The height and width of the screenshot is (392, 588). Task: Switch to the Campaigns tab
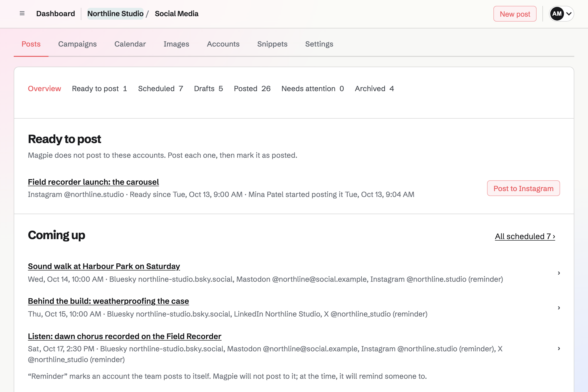click(x=77, y=44)
